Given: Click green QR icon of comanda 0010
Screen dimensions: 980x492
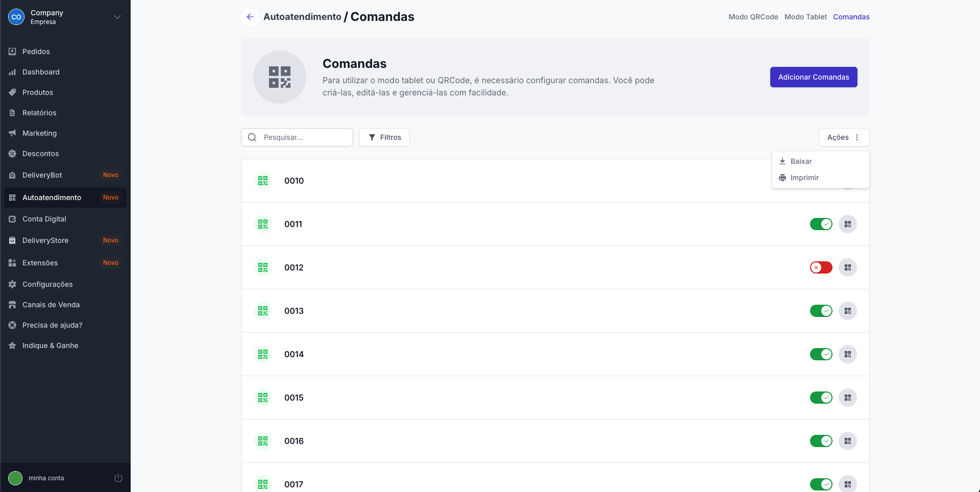Looking at the screenshot, I should (263, 181).
